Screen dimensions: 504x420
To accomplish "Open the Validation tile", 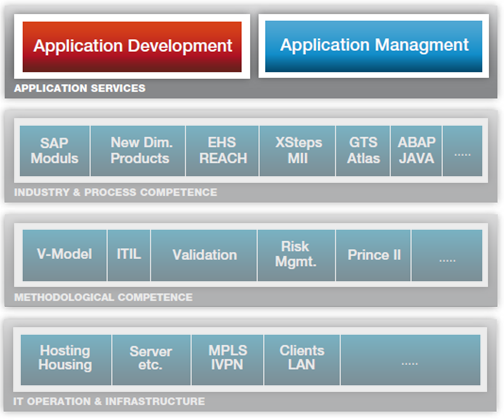I will 204,255.
